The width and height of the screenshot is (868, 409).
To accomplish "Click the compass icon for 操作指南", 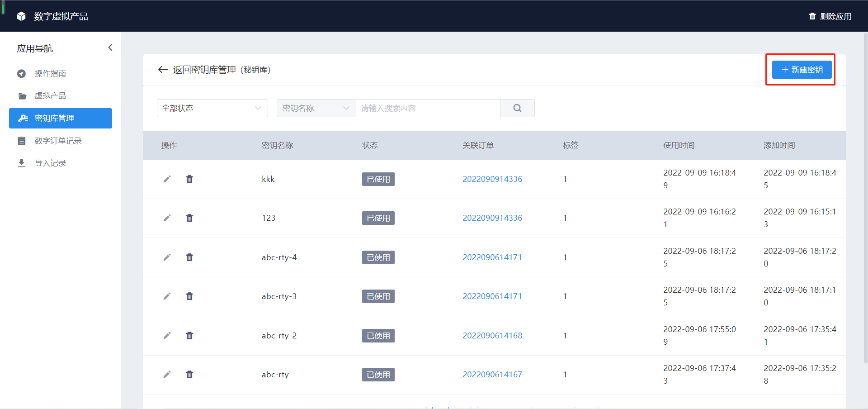I will pyautogui.click(x=21, y=73).
